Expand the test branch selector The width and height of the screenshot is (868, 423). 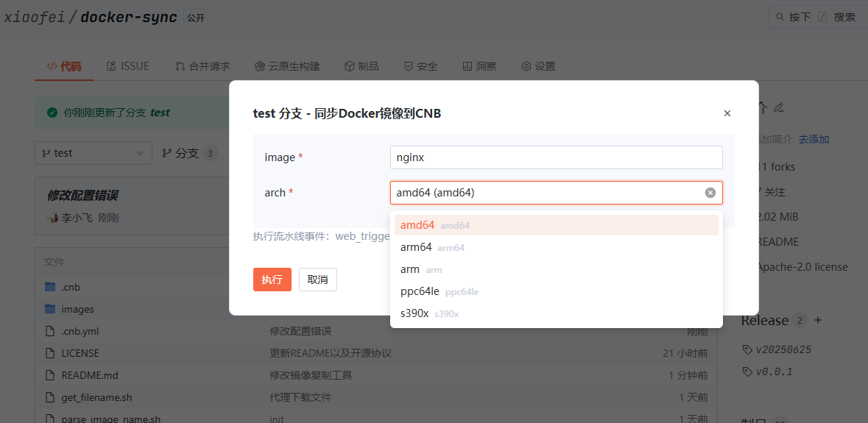[93, 153]
